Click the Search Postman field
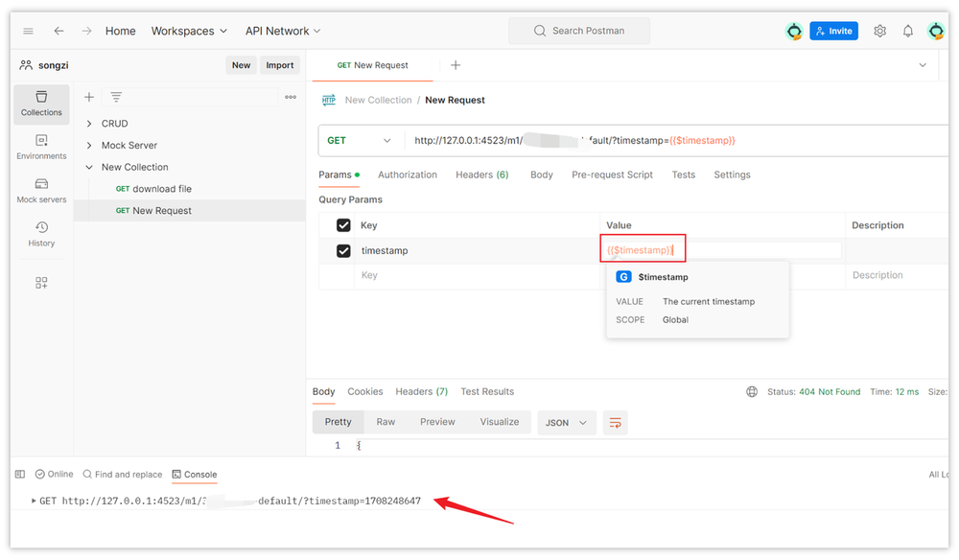 (578, 31)
